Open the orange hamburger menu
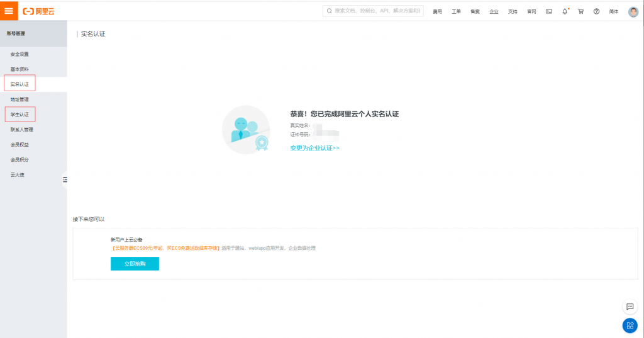The image size is (644, 338). tap(9, 11)
